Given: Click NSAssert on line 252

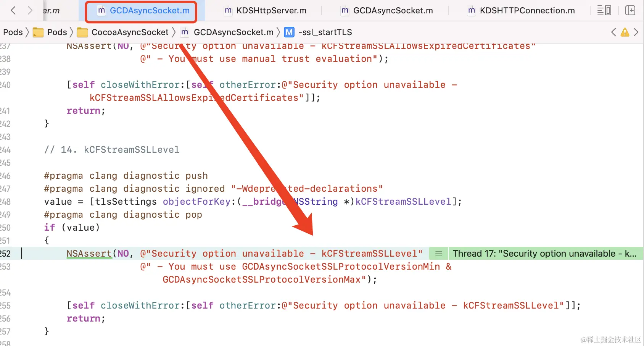Looking at the screenshot, I should pyautogui.click(x=89, y=254).
